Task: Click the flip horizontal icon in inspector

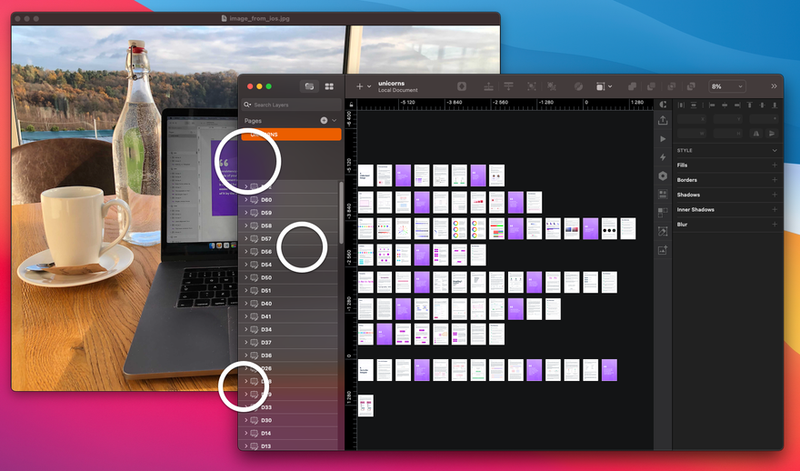Action: tap(756, 133)
